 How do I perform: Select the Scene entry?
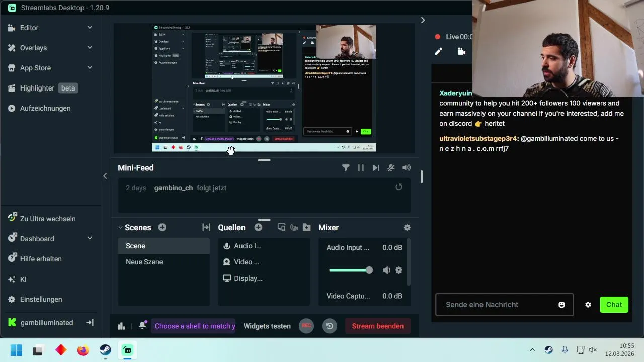164,246
